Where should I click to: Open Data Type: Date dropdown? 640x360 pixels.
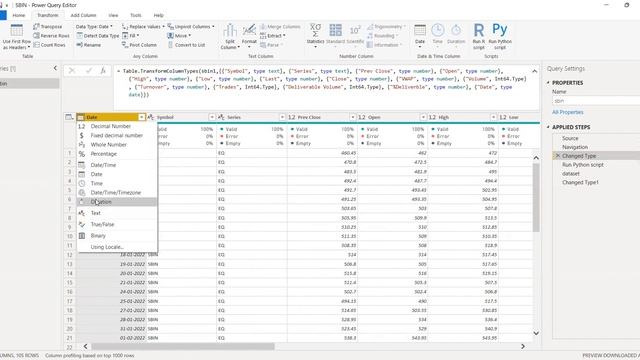click(x=94, y=27)
